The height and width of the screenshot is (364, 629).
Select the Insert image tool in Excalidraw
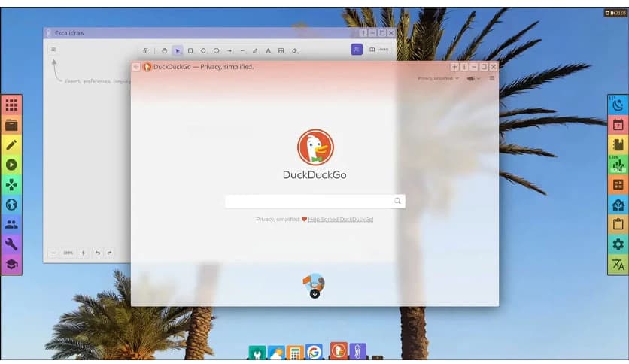pos(281,51)
